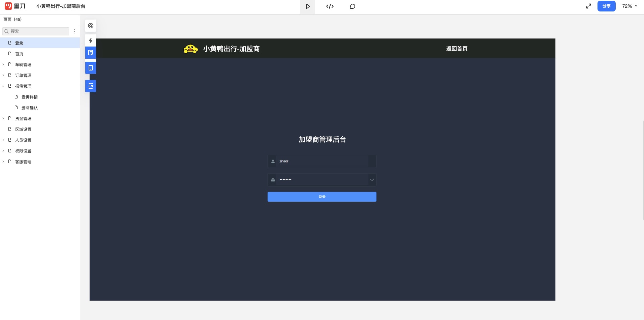
Task: Select the 权限设置 page
Action: coord(40,151)
